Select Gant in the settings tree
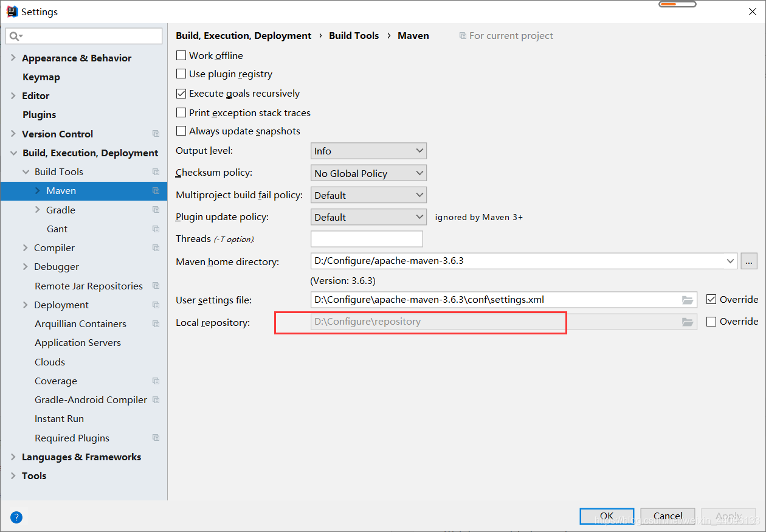 pos(57,229)
